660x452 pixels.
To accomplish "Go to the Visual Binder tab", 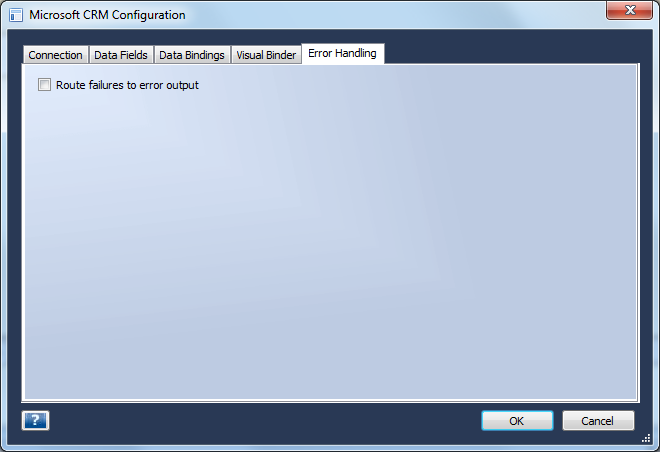I will 266,55.
